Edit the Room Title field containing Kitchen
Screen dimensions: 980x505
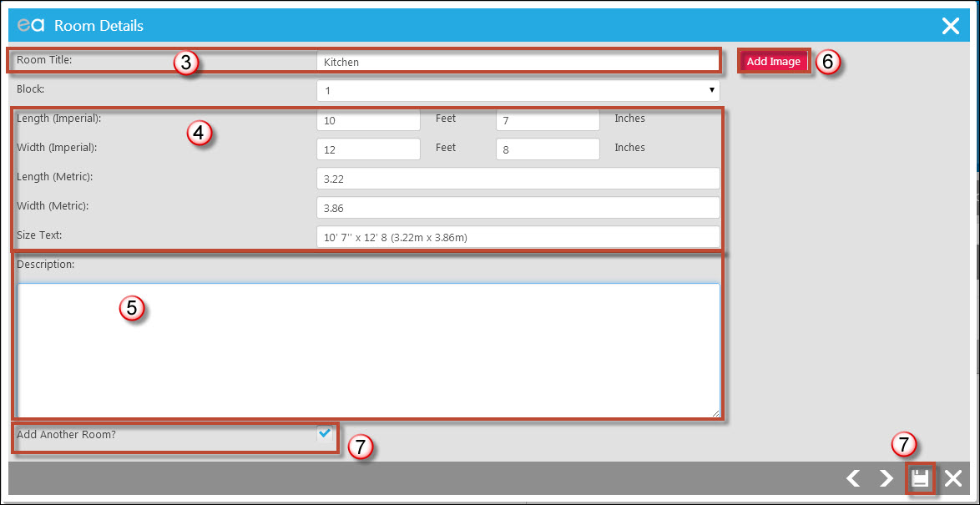(518, 62)
